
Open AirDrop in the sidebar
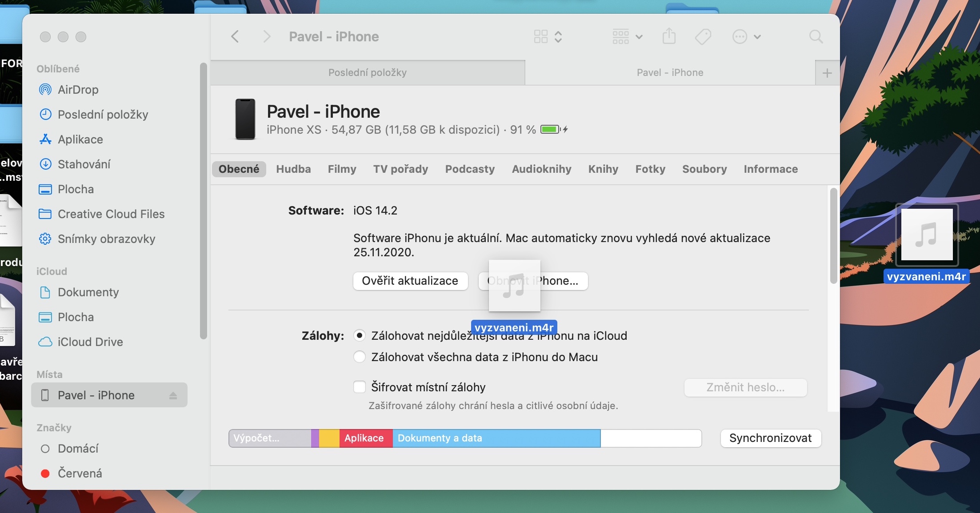pyautogui.click(x=78, y=90)
